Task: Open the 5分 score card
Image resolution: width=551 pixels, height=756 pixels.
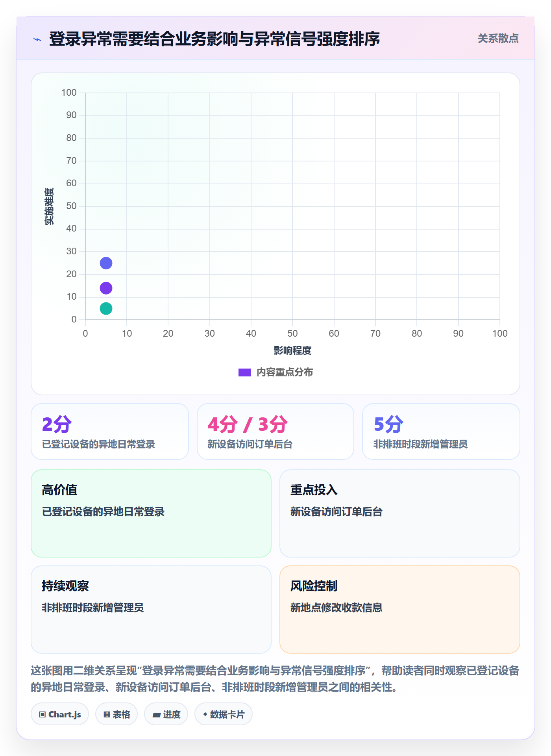Action: coord(441,432)
